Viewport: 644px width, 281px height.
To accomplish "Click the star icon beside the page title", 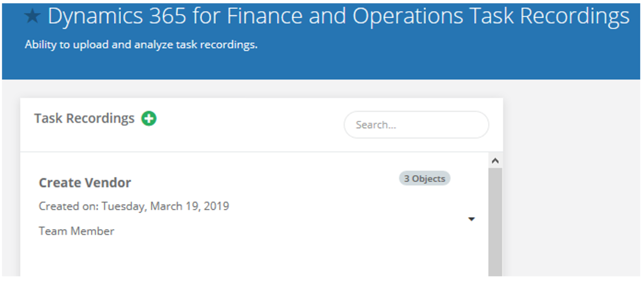I will tap(33, 17).
